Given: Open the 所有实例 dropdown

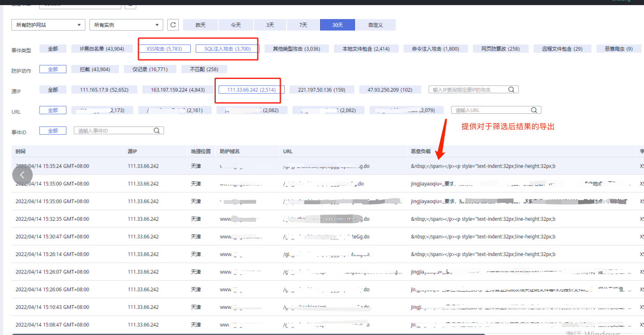Looking at the screenshot, I should click(126, 25).
